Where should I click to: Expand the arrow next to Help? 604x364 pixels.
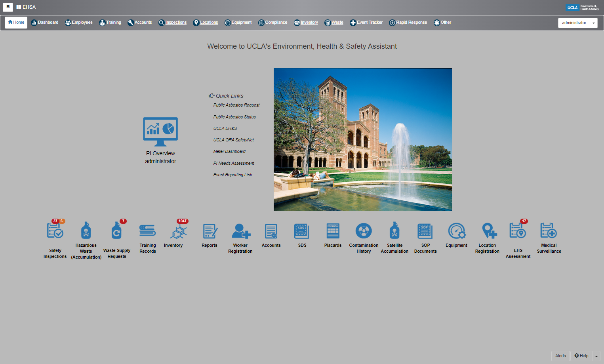coord(596,356)
